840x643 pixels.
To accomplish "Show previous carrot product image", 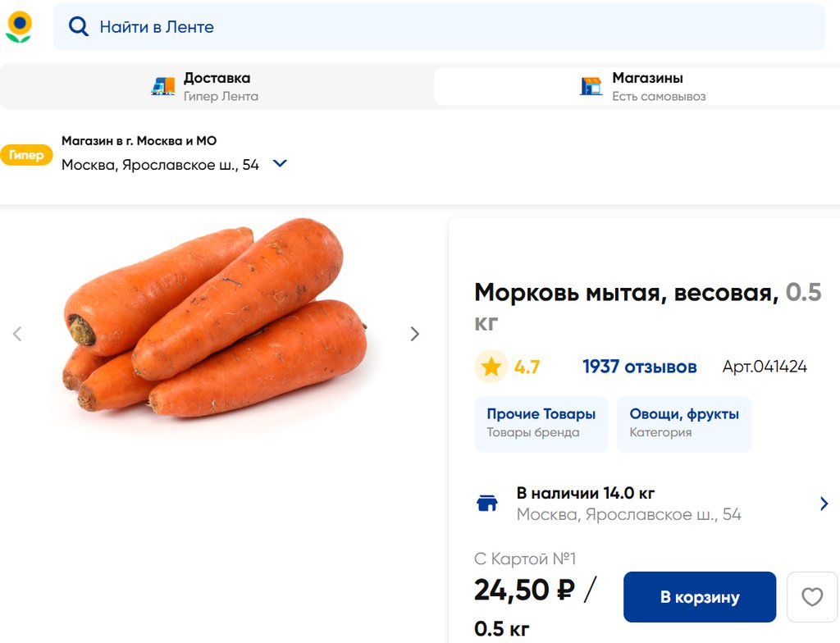I will tap(17, 334).
